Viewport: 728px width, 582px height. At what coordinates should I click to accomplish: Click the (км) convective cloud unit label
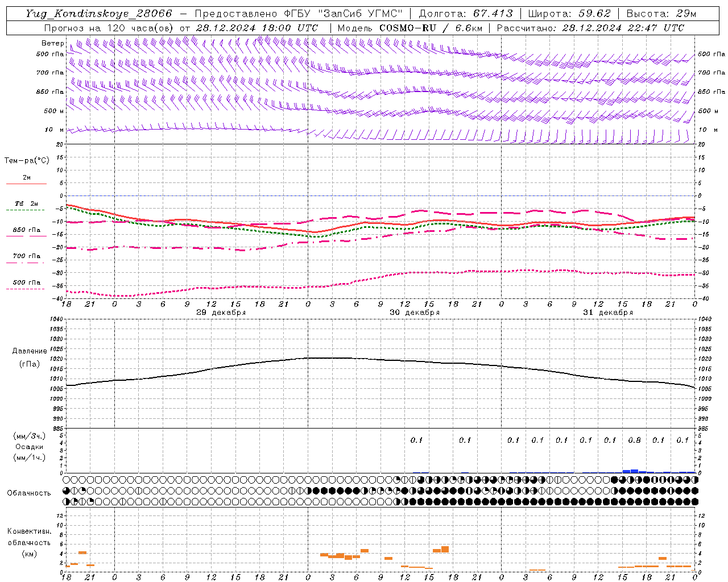click(29, 554)
